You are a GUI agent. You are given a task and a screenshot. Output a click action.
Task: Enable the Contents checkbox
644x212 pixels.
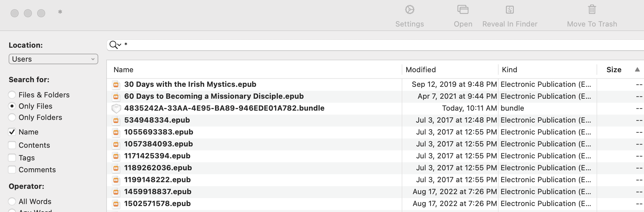coord(12,145)
